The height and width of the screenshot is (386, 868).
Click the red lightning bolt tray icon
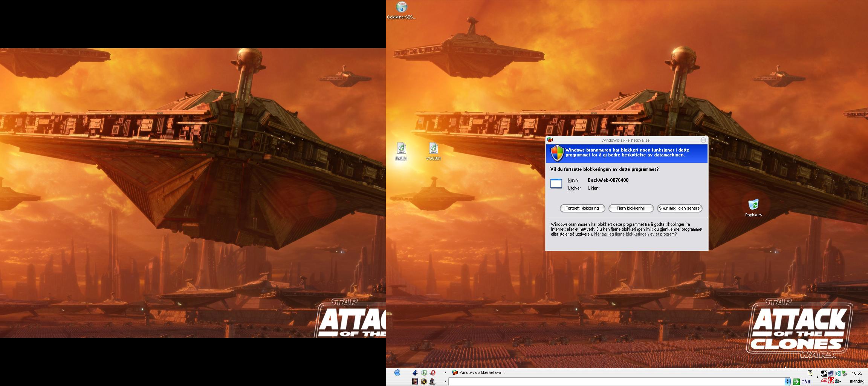[831, 381]
